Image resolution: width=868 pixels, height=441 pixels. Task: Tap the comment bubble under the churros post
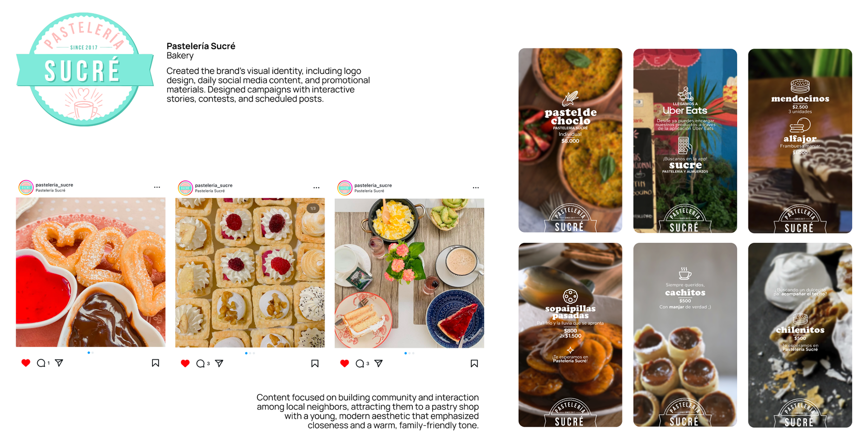point(41,363)
